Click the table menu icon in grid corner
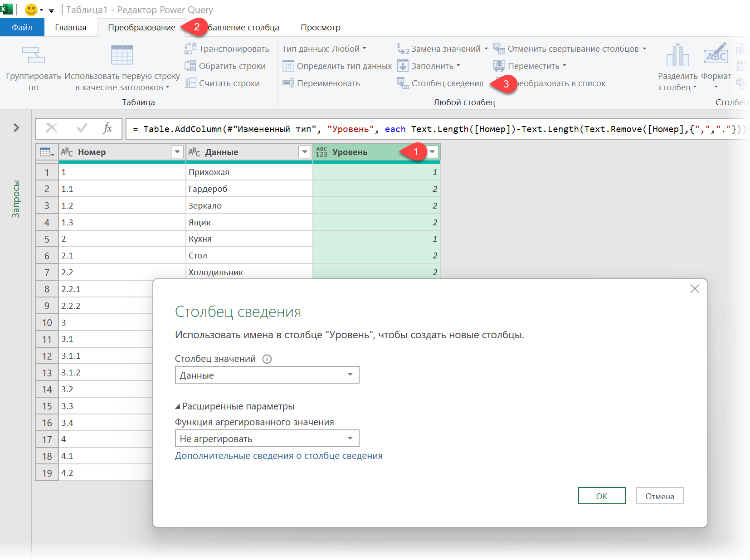750x560 pixels. coord(47,152)
